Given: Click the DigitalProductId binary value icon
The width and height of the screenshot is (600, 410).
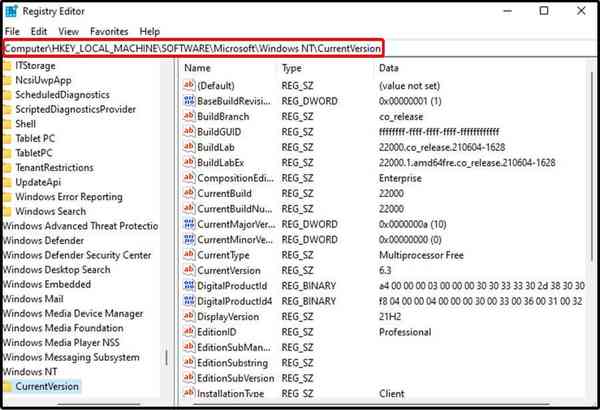Looking at the screenshot, I should point(189,286).
